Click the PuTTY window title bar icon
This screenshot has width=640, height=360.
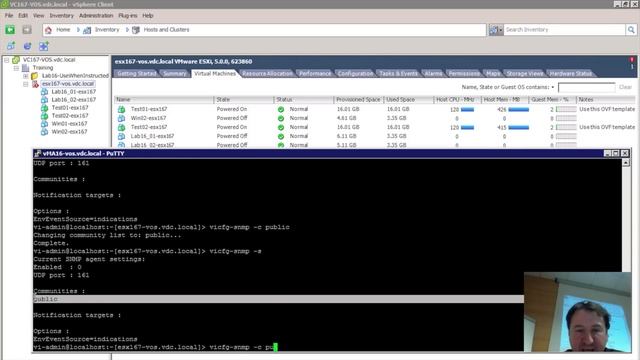click(x=38, y=153)
